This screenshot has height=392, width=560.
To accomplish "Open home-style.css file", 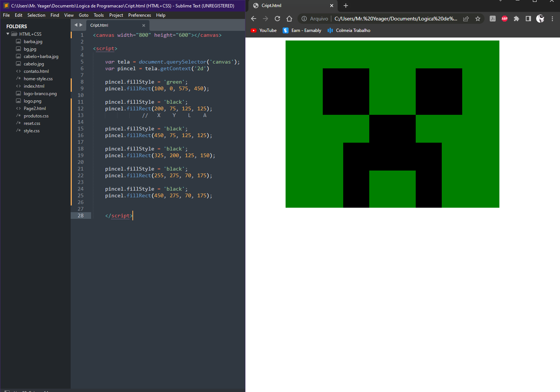I will pyautogui.click(x=38, y=79).
